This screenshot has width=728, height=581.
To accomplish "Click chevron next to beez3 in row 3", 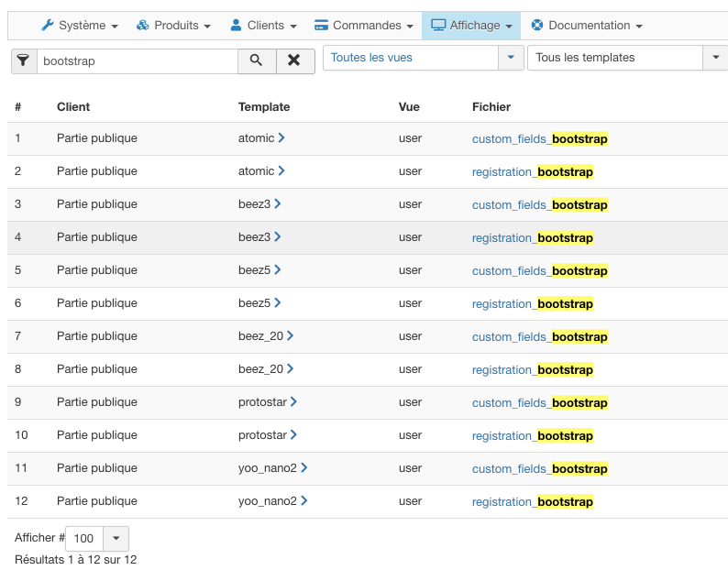I will tap(278, 204).
